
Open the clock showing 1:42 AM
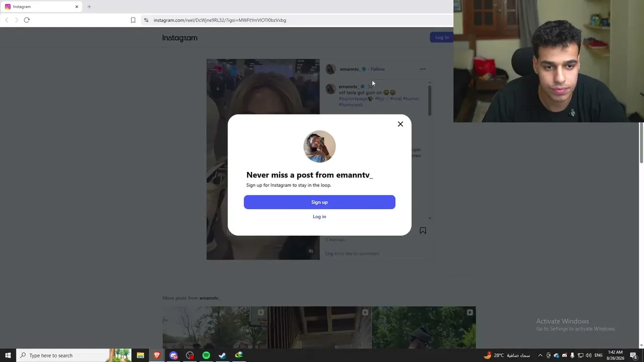click(615, 355)
